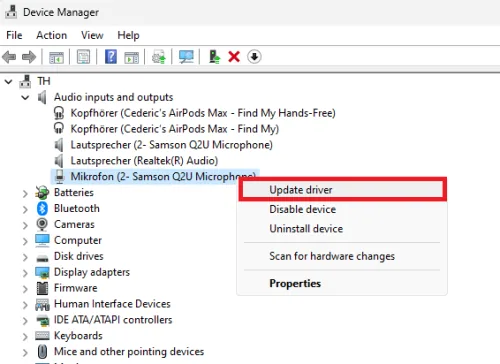The width and height of the screenshot is (500, 364).
Task: Toggle the action pane toolbar icon
Action: coord(132,57)
